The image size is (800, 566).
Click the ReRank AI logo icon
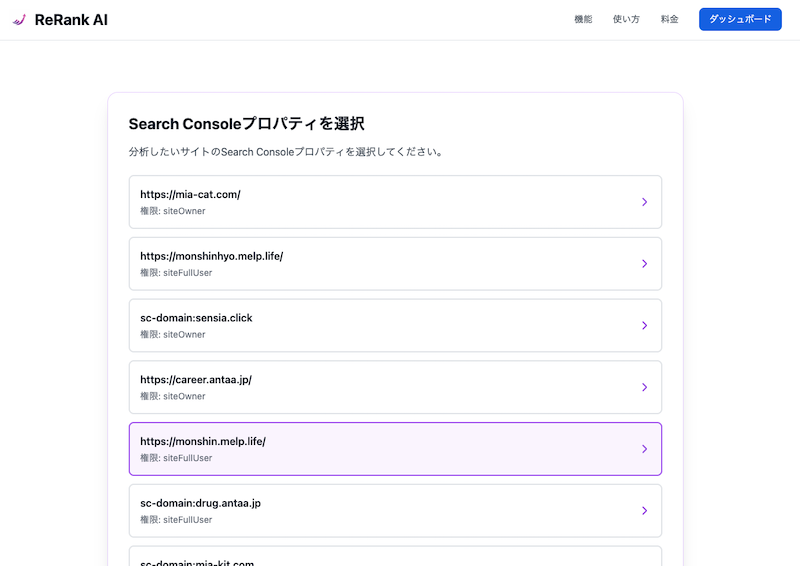pos(19,20)
